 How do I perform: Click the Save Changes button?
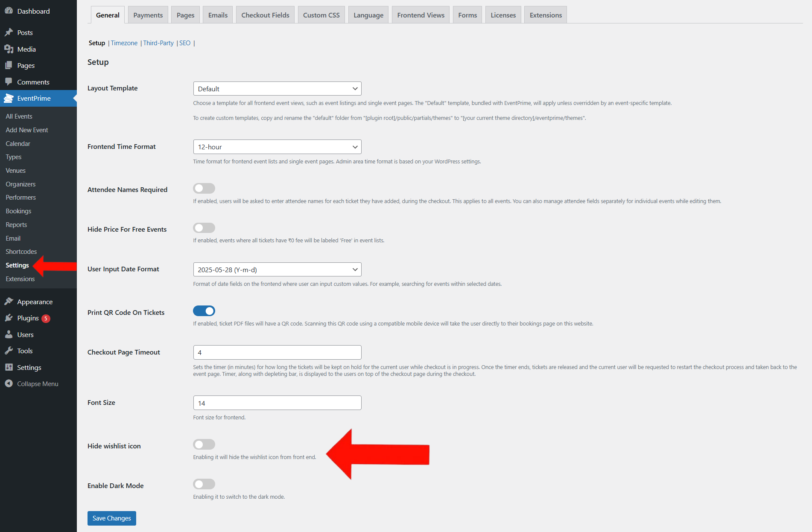pos(112,518)
